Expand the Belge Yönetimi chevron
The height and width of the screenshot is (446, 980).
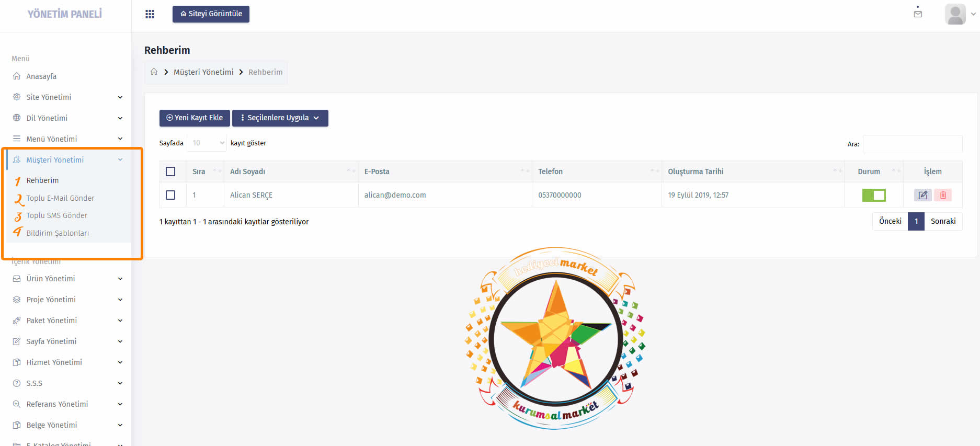coord(120,426)
